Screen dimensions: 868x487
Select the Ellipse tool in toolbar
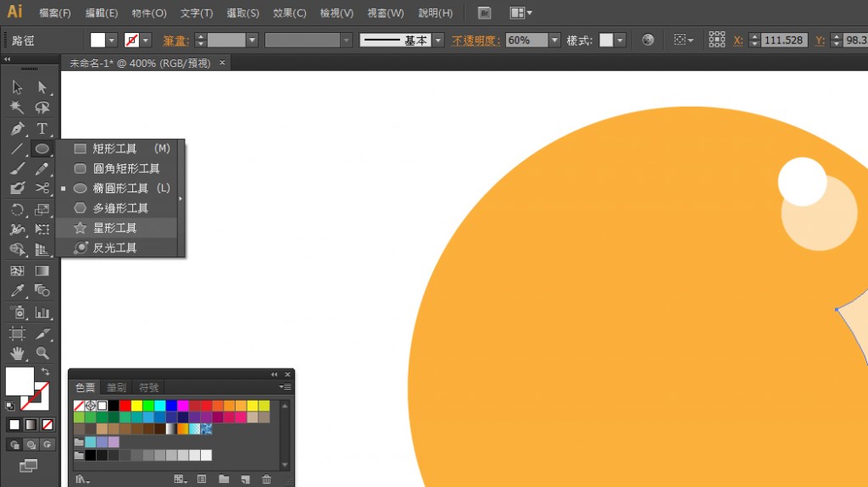pos(42,148)
